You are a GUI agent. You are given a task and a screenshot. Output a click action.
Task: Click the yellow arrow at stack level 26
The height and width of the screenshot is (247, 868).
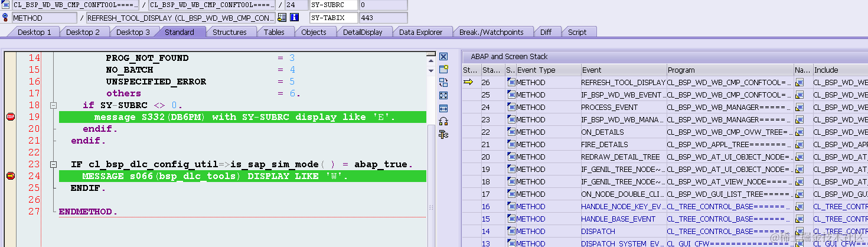(x=468, y=82)
